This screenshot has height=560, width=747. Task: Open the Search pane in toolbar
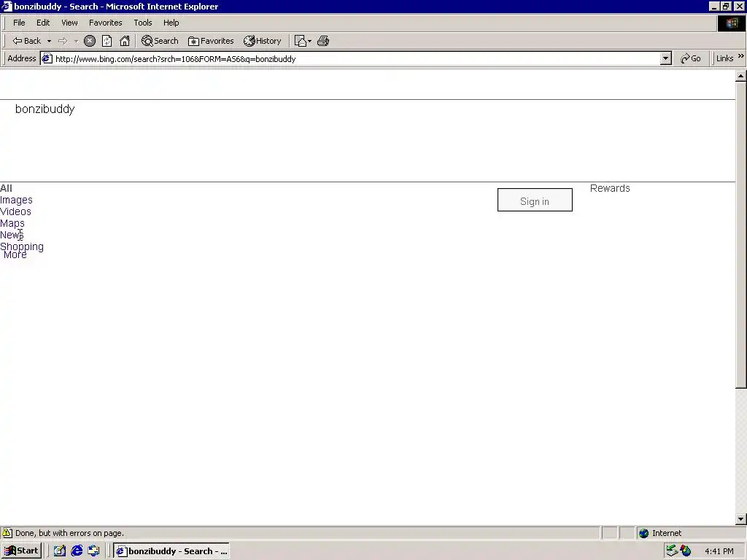pyautogui.click(x=160, y=41)
